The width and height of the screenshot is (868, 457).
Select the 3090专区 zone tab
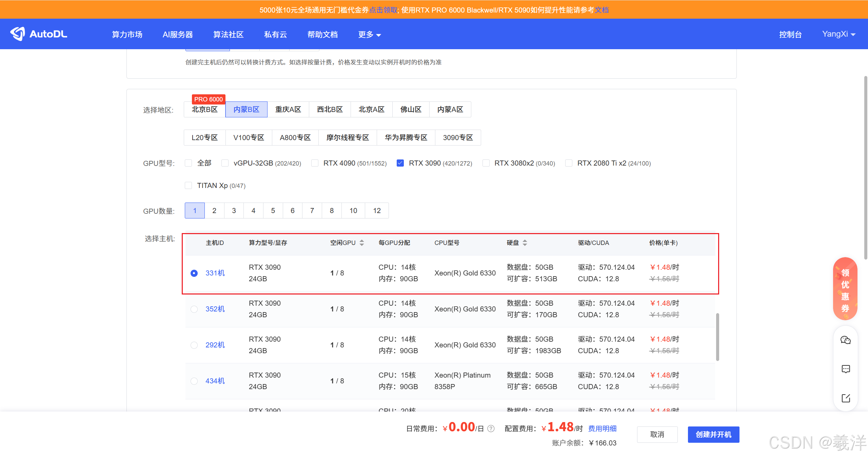[x=458, y=138]
